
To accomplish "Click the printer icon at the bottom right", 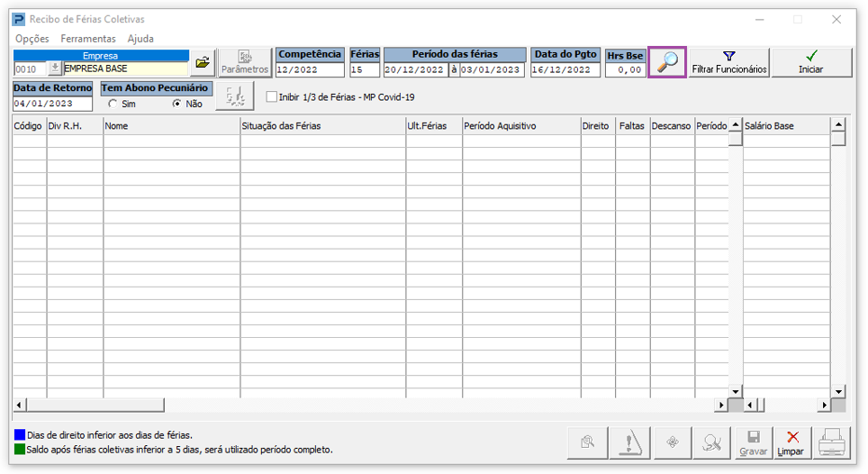I will coord(831,443).
